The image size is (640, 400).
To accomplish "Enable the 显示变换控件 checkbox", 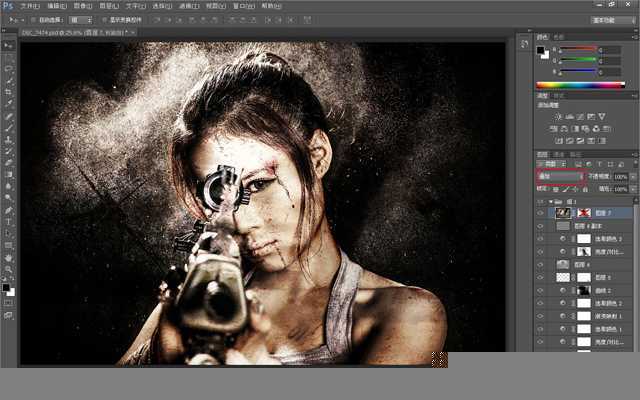I will point(104,20).
